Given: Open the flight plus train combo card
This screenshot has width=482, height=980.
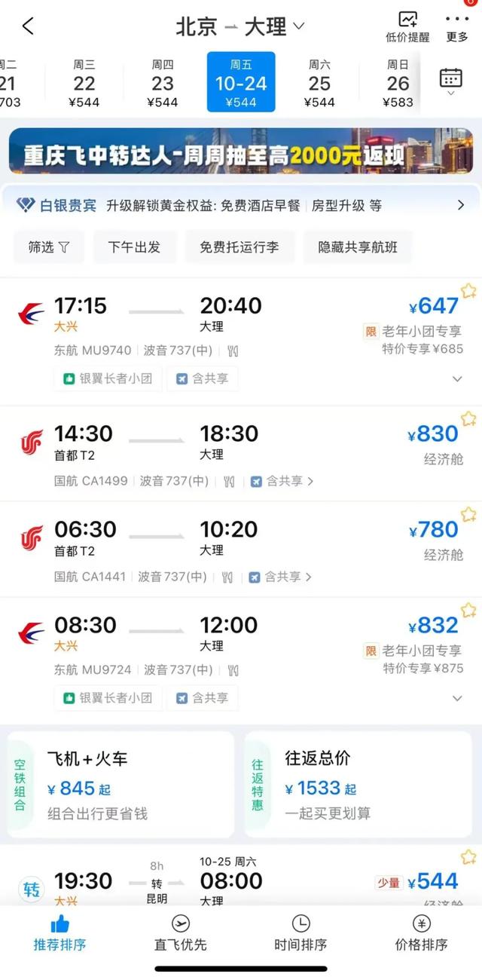Looking at the screenshot, I should tap(120, 784).
